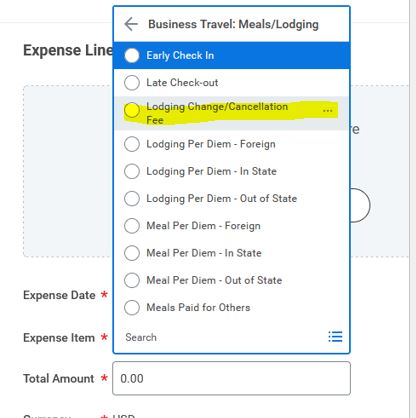Click the Total Amount input field
This screenshot has width=416, height=418.
(231, 378)
